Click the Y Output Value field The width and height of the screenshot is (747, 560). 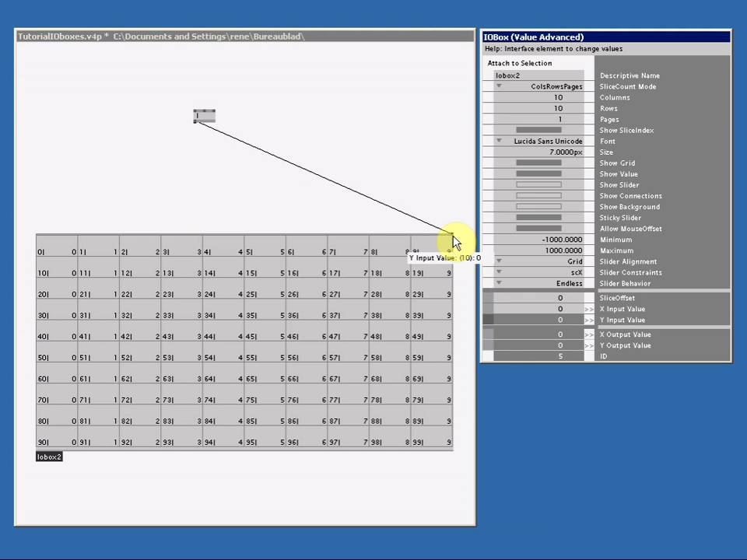[538, 345]
